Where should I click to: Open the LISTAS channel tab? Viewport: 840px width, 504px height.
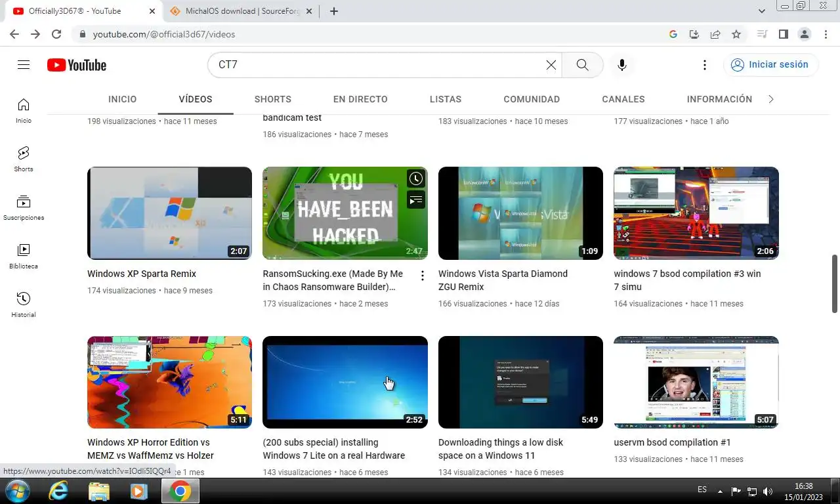446,99
